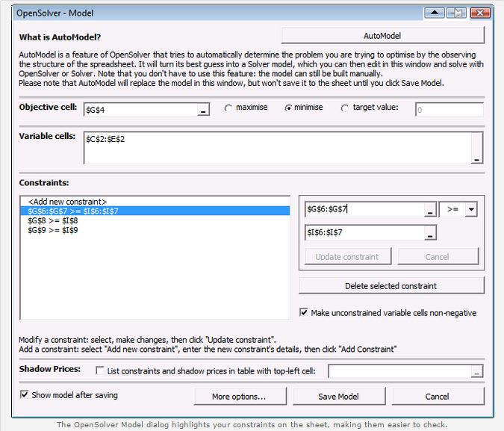The height and width of the screenshot is (431, 504).
Task: Open the range selector for the Objective cell
Action: pos(203,110)
